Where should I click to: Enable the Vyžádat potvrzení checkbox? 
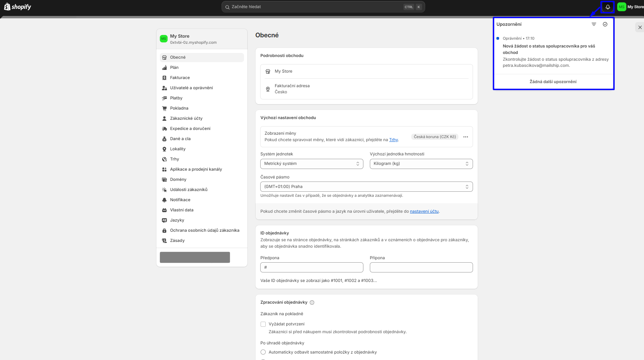[x=263, y=324]
